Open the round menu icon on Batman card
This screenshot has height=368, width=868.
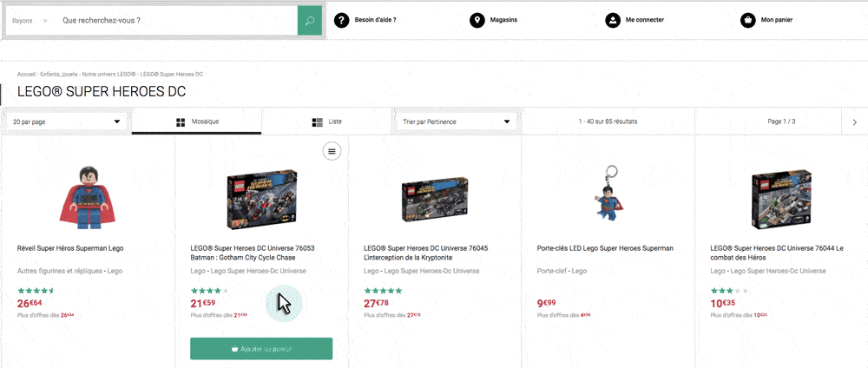pos(332,150)
